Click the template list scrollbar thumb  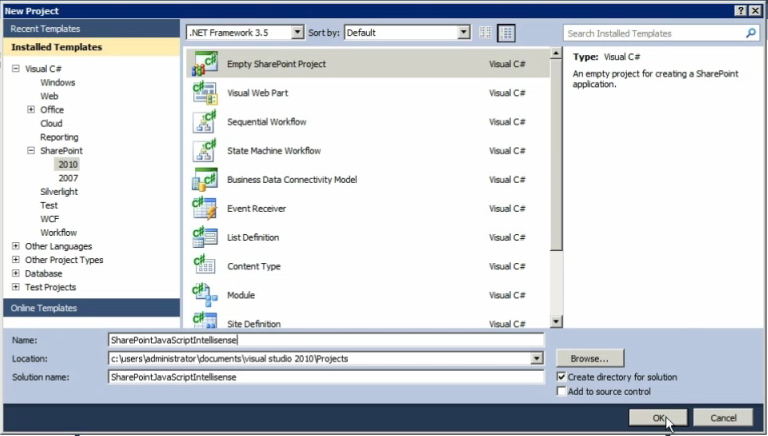coord(556,155)
